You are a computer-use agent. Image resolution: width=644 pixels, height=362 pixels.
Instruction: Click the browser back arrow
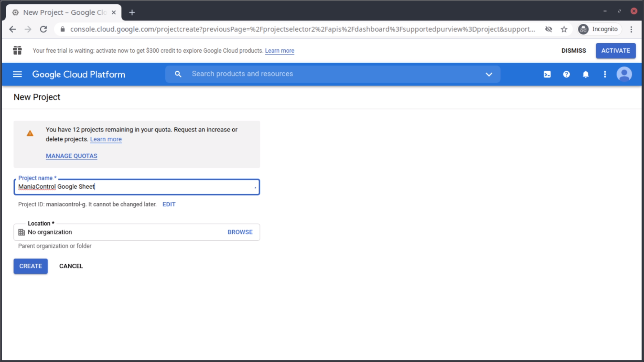(x=13, y=29)
